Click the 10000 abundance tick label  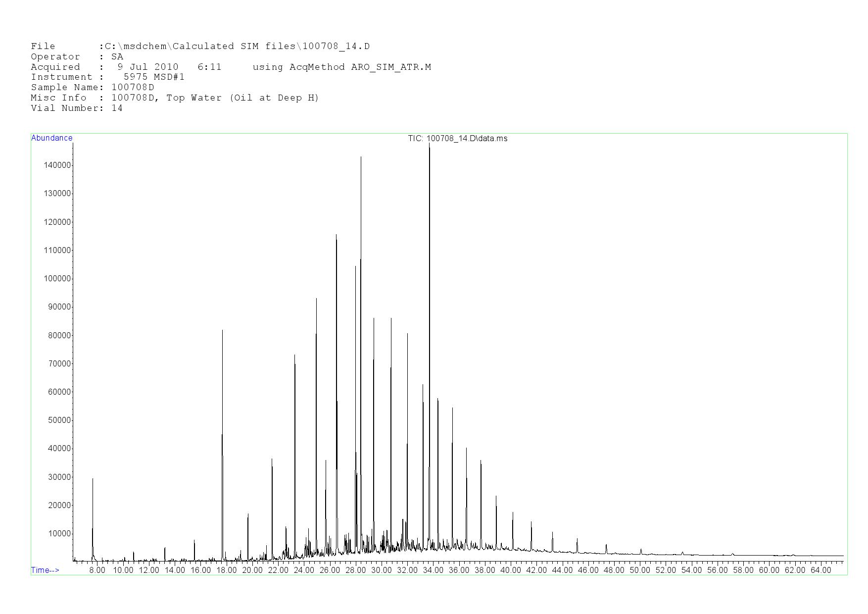(x=59, y=534)
